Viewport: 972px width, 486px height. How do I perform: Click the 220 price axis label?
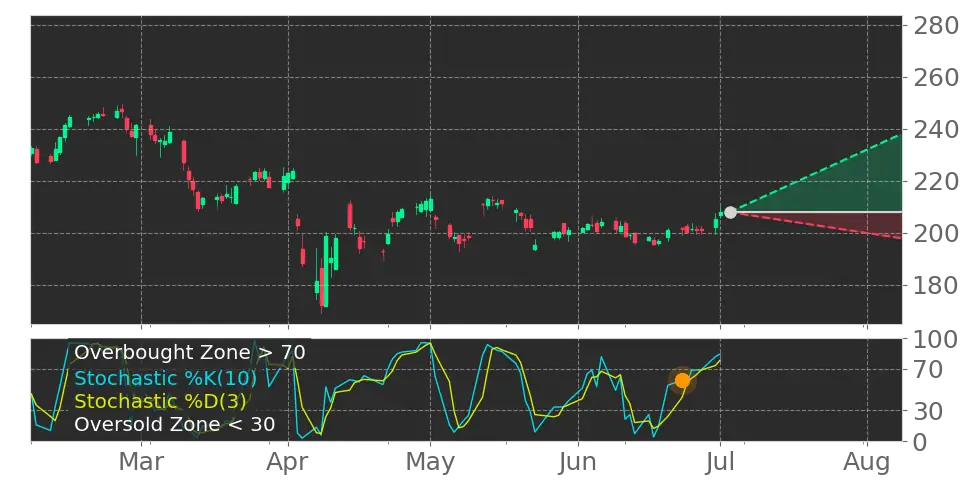(934, 182)
